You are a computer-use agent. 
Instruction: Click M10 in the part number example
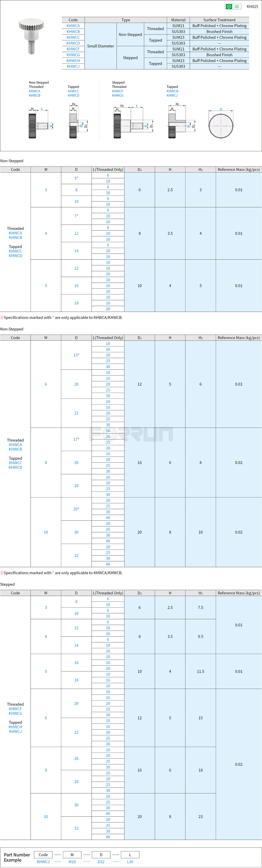(72, 862)
